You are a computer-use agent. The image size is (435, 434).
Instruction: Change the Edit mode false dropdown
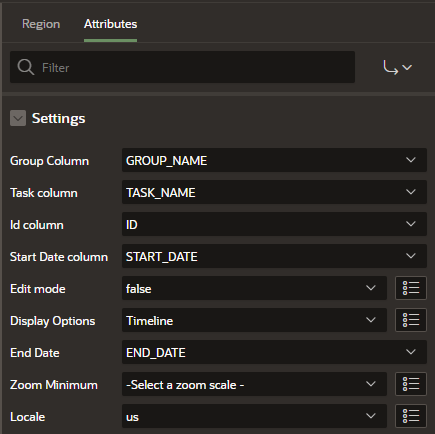(254, 288)
